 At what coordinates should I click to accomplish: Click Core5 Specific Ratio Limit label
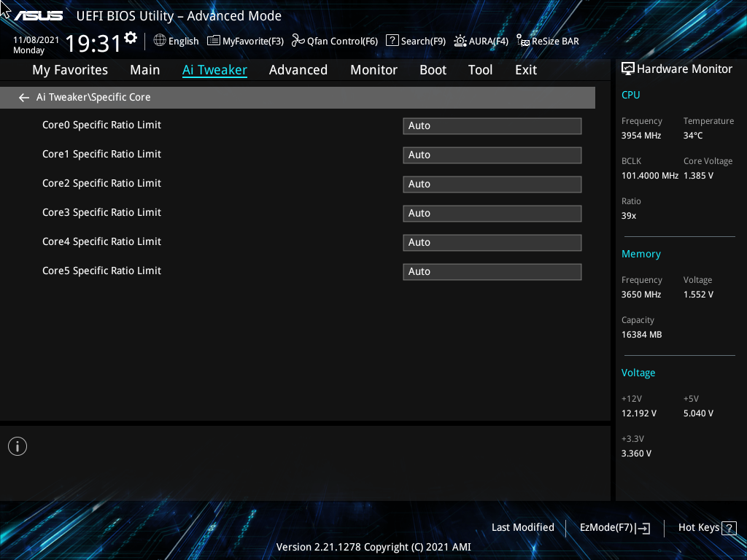click(x=101, y=271)
